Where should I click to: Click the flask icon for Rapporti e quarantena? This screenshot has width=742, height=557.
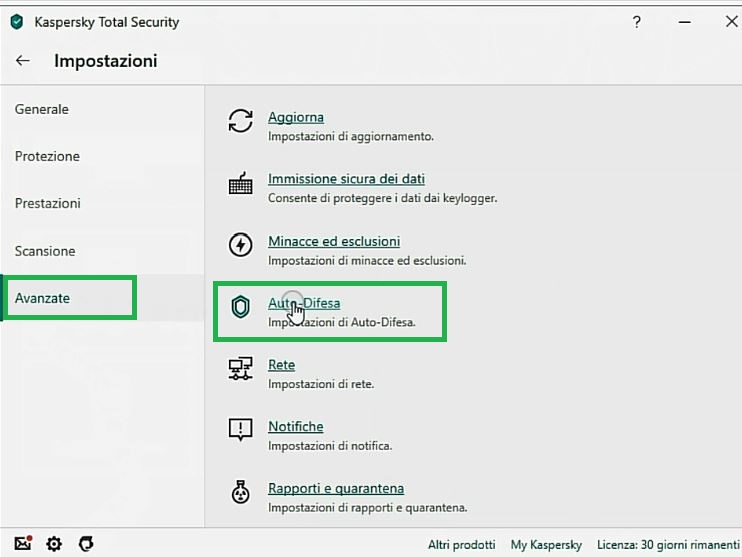point(240,492)
